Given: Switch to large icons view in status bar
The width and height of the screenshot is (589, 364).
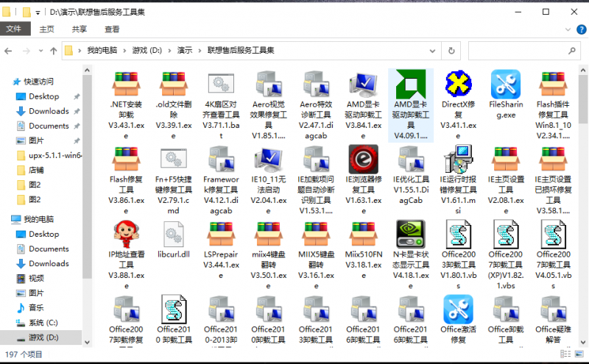Looking at the screenshot, I should tap(579, 354).
